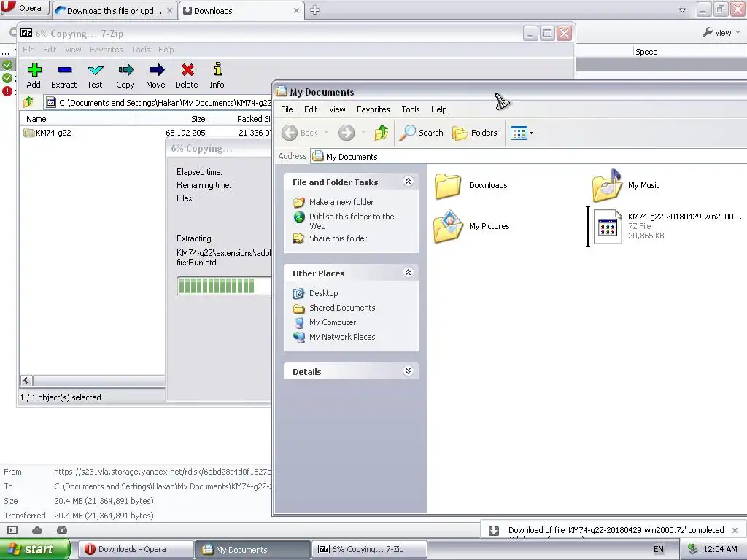747x560 pixels.
Task: Open the Back button history dropdown
Action: tap(326, 133)
